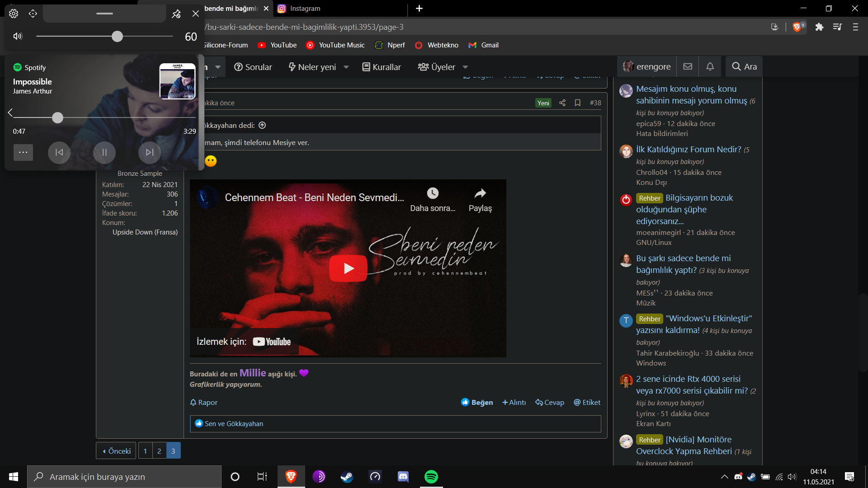
Task: Open the Üyeler menu
Action: click(437, 67)
